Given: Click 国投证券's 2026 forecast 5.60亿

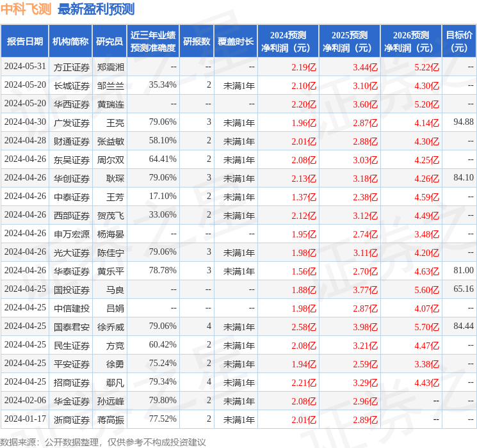Looking at the screenshot, I should point(426,290).
